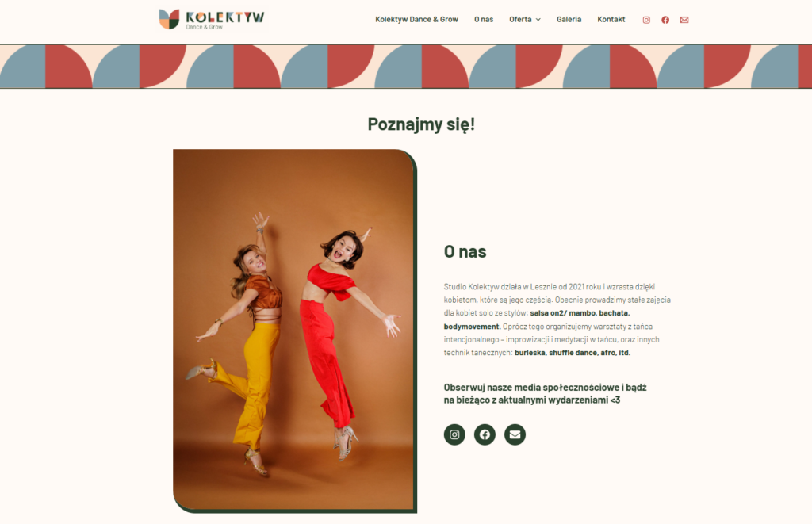Click the round dark Facebook button

485,434
